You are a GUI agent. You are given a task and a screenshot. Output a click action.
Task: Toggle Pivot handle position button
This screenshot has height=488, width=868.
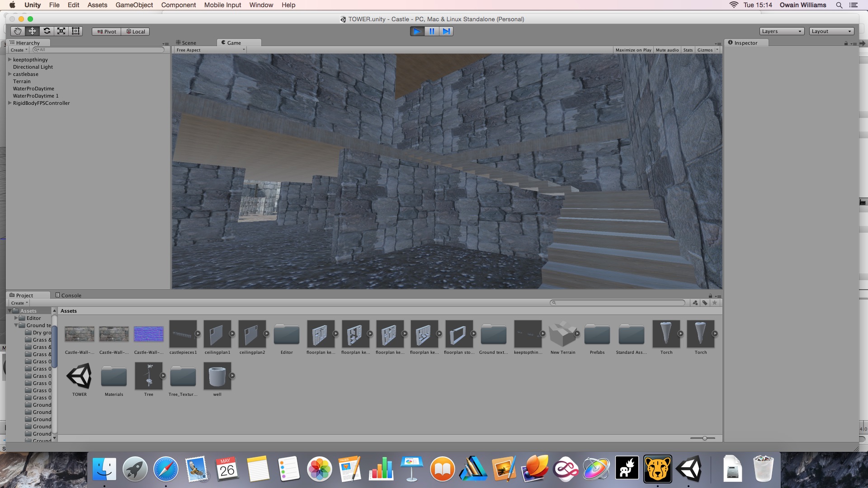click(x=107, y=32)
